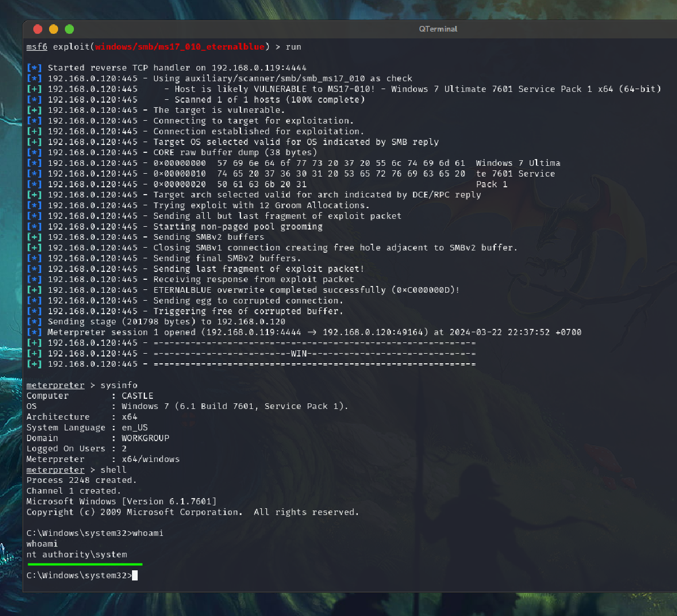677x616 pixels.
Task: Click hex dump row 0x00000010
Action: click(x=291, y=174)
